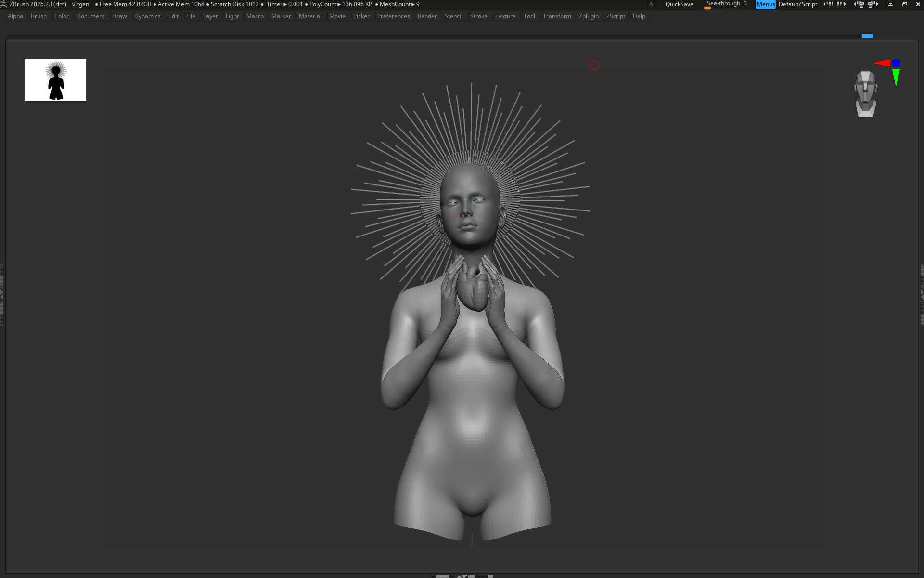Image resolution: width=924 pixels, height=578 pixels.
Task: Open the Zplugin menu
Action: pos(589,16)
